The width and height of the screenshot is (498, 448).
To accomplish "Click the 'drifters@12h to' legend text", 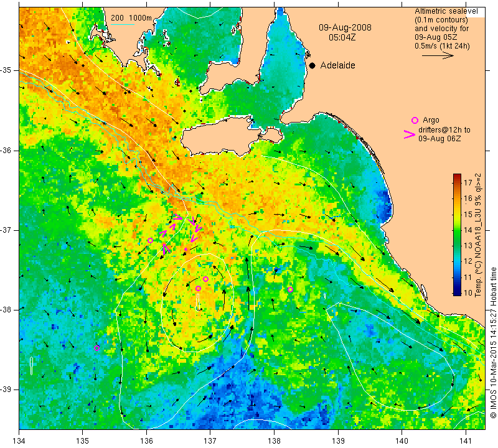I will coord(444,130).
